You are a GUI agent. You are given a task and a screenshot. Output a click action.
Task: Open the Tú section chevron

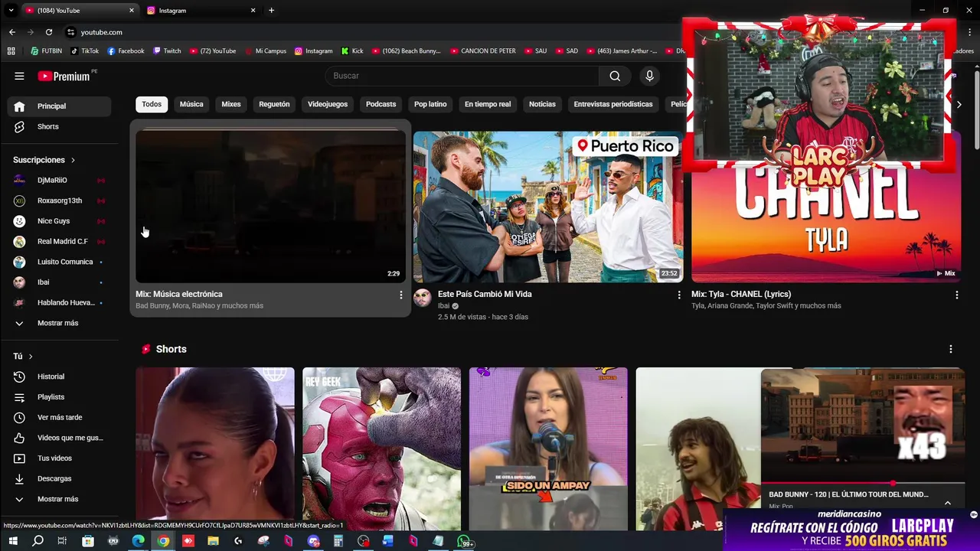31,357
